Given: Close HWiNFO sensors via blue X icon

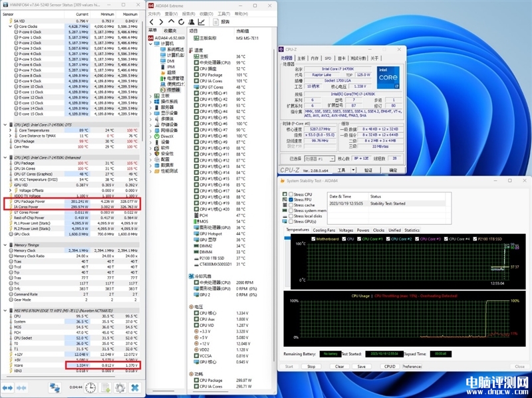Looking at the screenshot, I should point(135,387).
